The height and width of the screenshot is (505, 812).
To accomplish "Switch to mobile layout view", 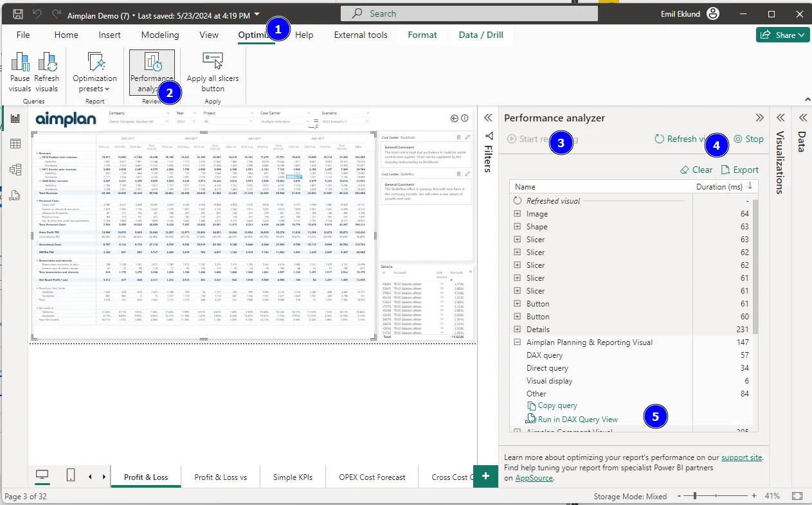I will coord(71,475).
